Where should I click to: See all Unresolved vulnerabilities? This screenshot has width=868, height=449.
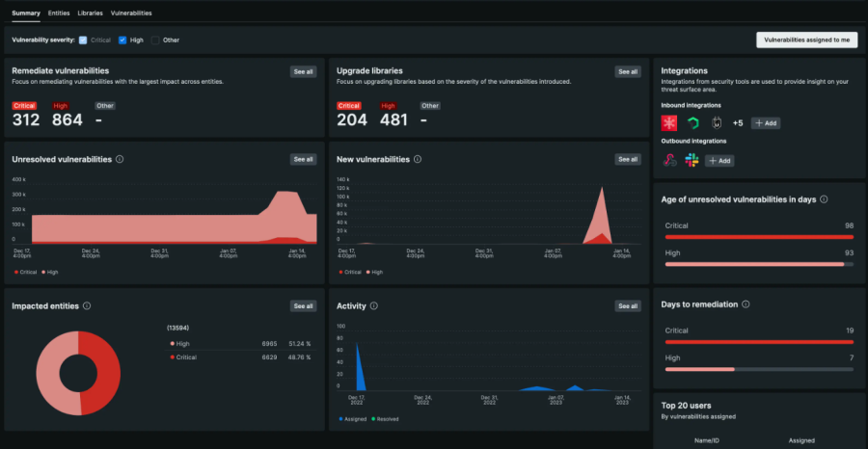click(304, 159)
